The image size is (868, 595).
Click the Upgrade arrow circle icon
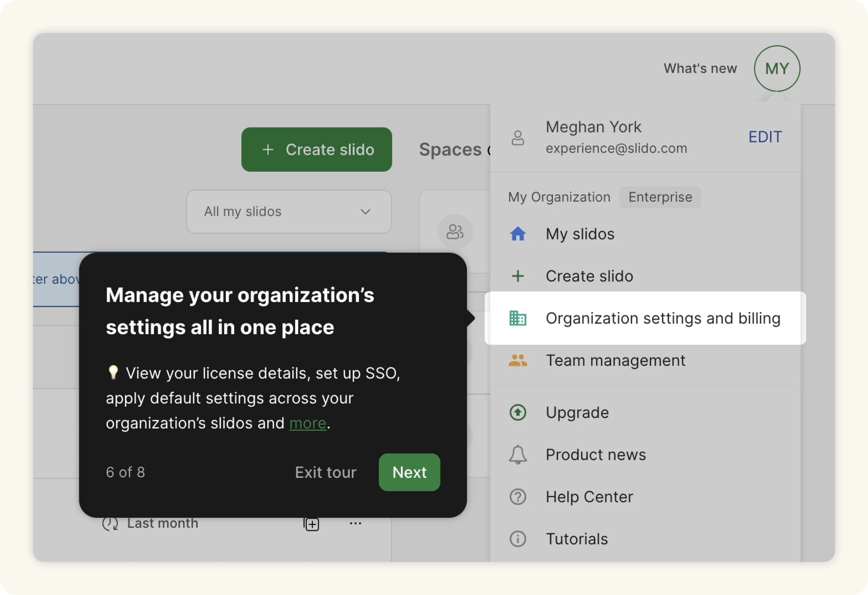[518, 413]
